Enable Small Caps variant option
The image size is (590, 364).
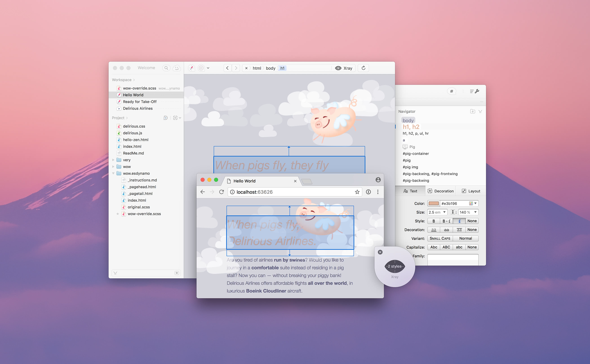(439, 238)
